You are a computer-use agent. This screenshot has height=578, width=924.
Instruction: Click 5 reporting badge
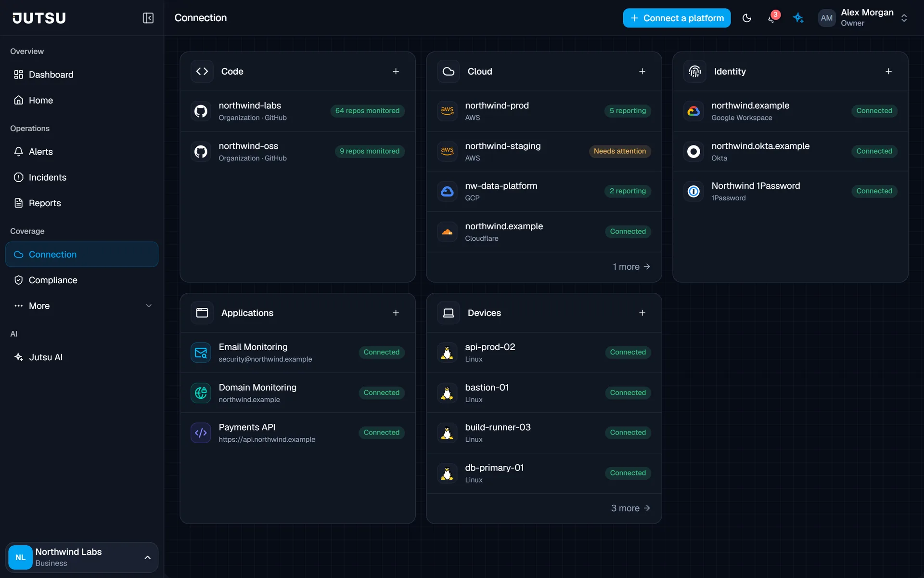coord(628,111)
